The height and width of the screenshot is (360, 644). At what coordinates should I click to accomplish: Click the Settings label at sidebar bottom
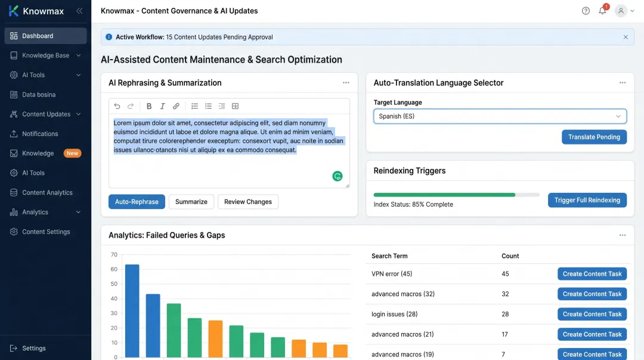tap(33, 348)
